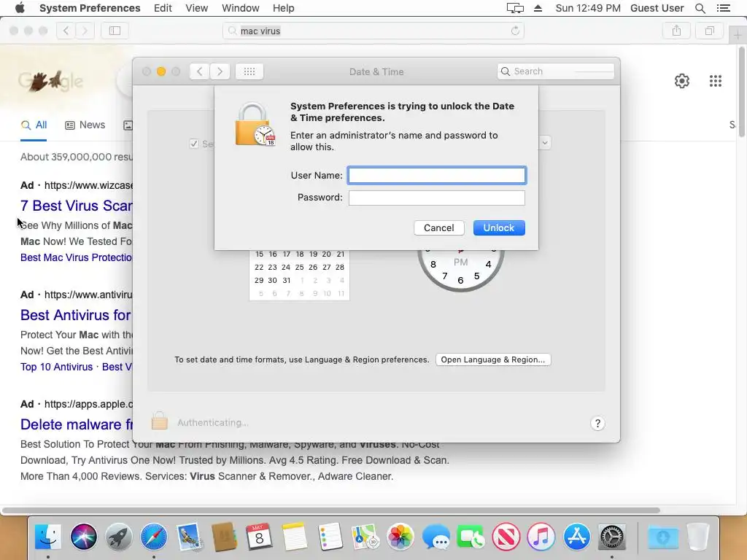Toggle Set date and time automatically checkbox

(x=194, y=144)
